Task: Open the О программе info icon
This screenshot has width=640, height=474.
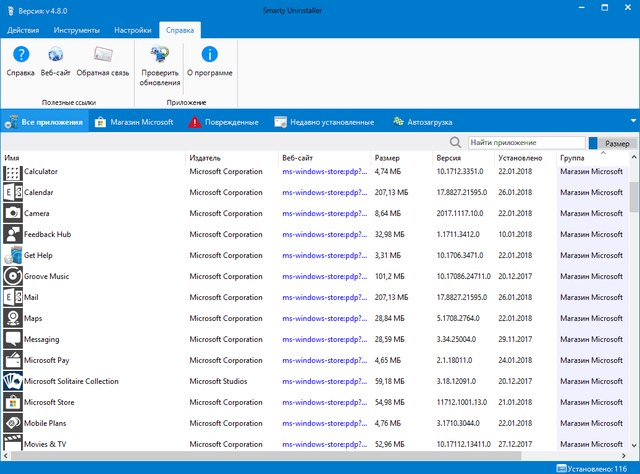Action: (210, 56)
